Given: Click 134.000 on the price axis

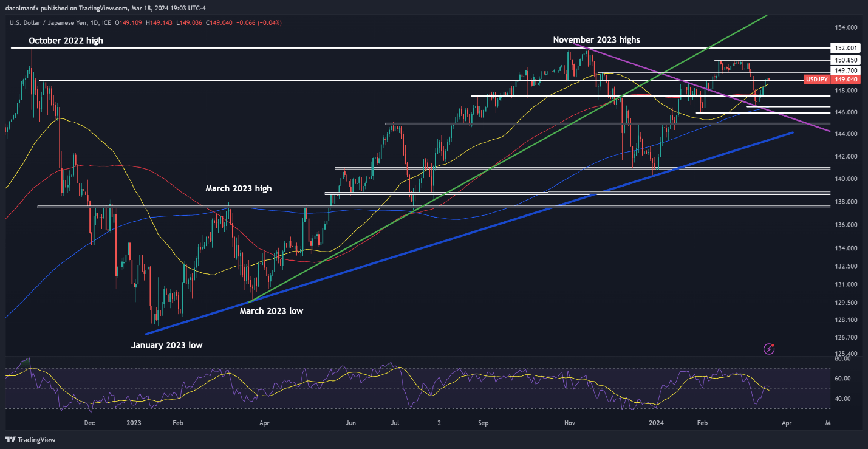Looking at the screenshot, I should click(845, 248).
